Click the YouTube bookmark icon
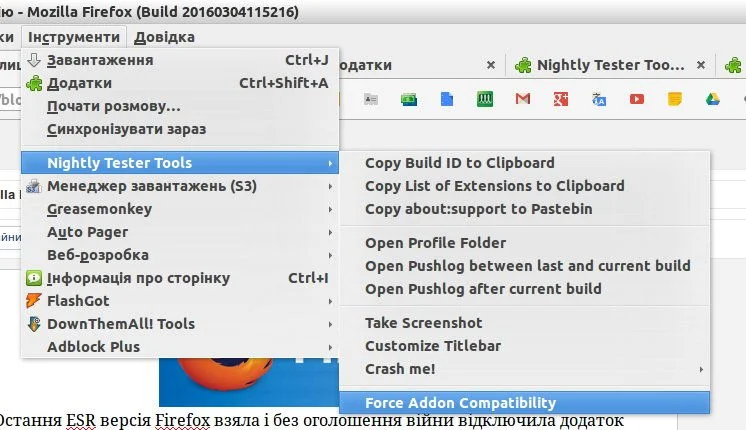The width and height of the screenshot is (746, 430). tap(637, 98)
